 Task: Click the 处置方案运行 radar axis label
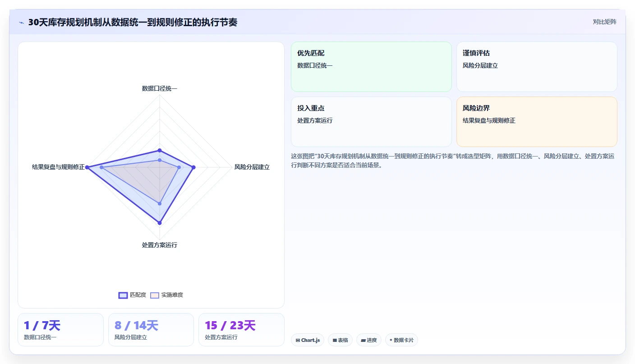pyautogui.click(x=160, y=245)
